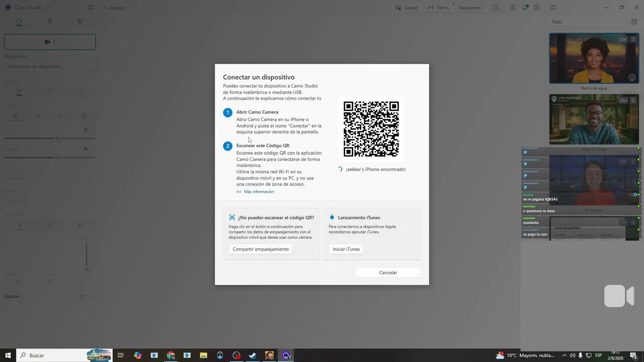Click the Camo Studio logo icon

click(x=8, y=8)
